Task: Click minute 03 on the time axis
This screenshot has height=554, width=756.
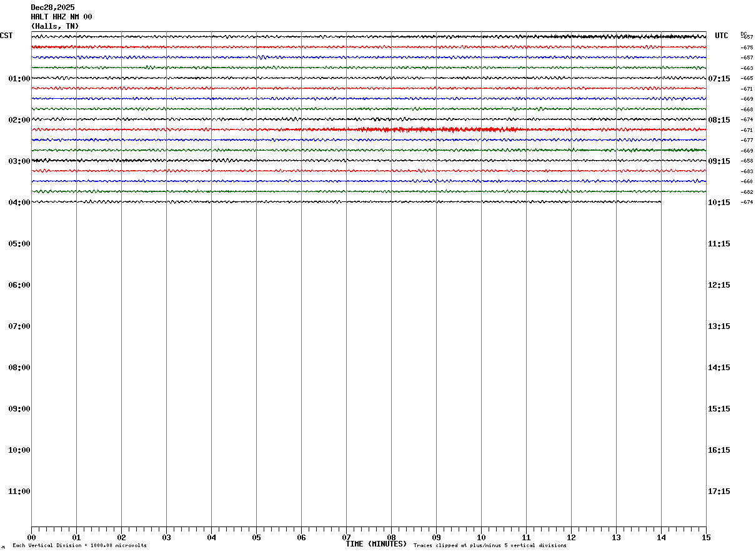Action: [166, 538]
